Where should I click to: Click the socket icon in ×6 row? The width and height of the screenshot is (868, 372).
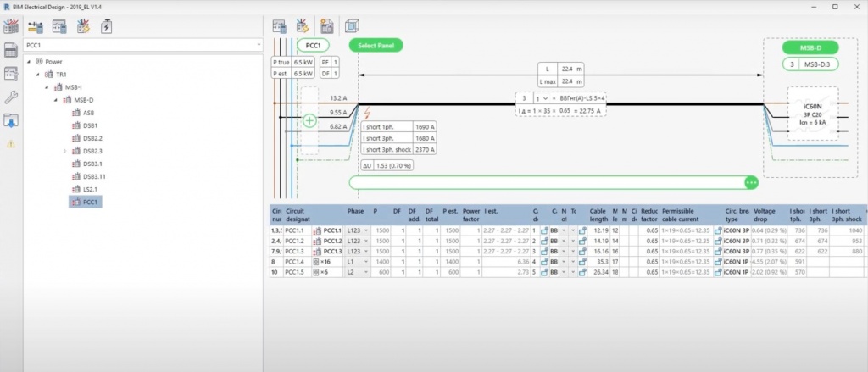pyautogui.click(x=316, y=272)
